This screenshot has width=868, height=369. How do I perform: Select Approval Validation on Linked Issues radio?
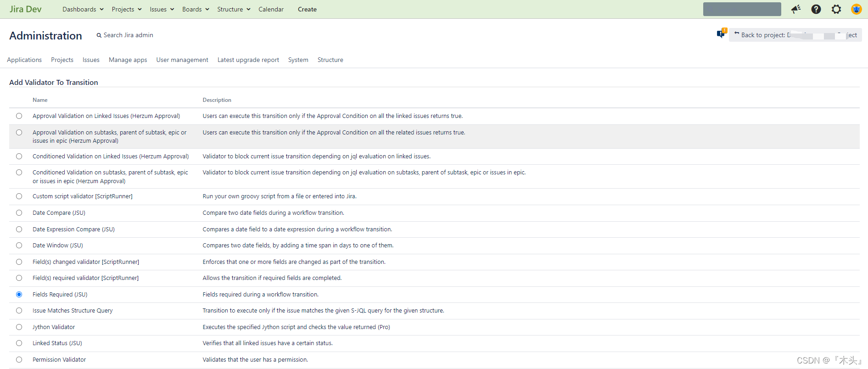click(19, 116)
